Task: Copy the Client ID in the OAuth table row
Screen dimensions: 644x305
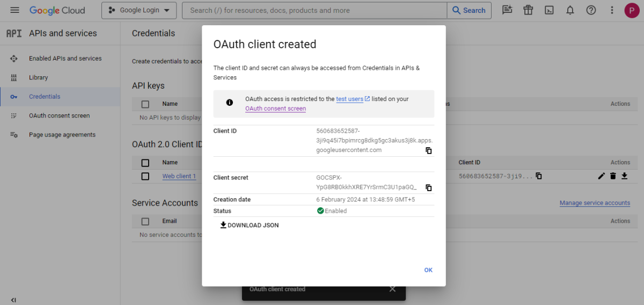Action: tap(539, 176)
